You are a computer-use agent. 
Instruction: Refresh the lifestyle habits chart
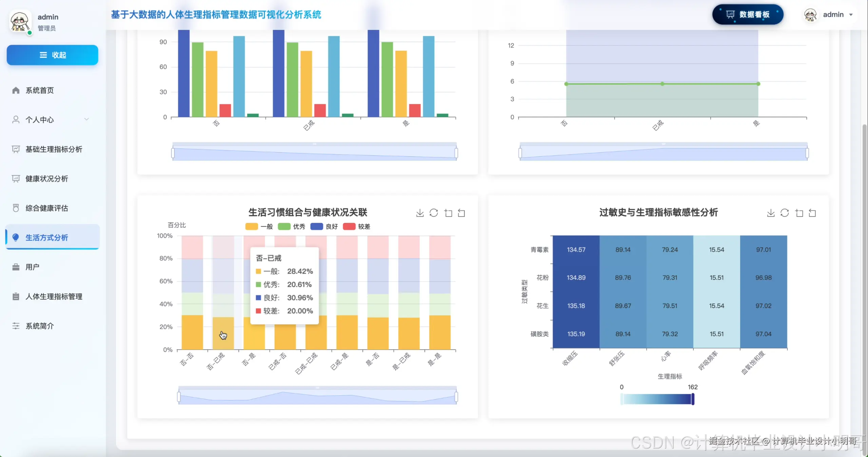(x=433, y=213)
